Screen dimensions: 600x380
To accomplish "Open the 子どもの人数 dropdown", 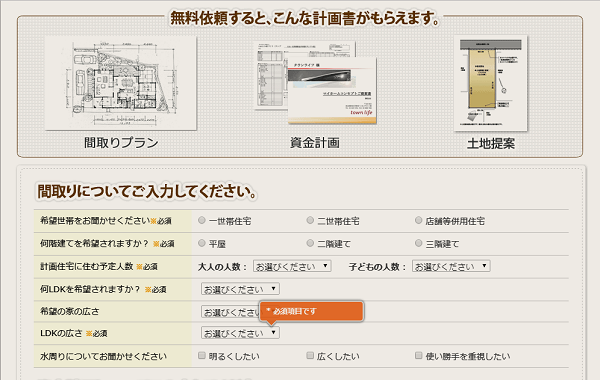I will 451,266.
